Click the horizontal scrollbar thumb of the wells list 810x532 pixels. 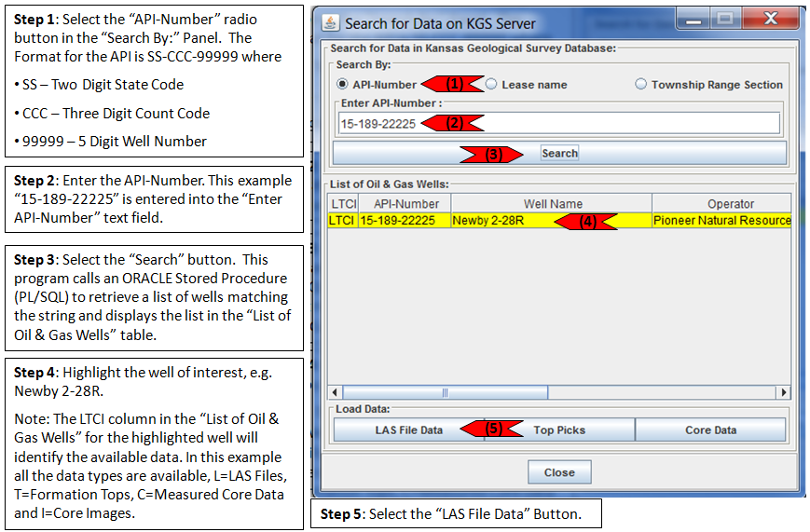446,392
